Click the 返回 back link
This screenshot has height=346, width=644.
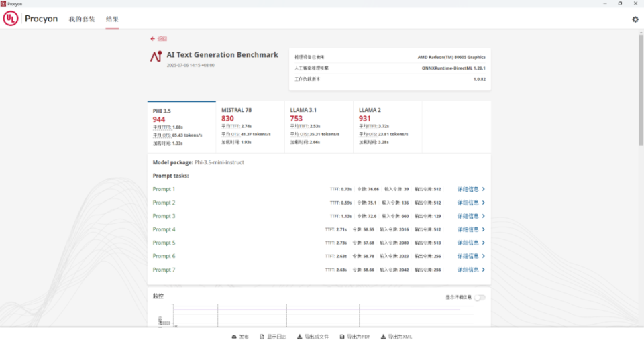pyautogui.click(x=162, y=39)
